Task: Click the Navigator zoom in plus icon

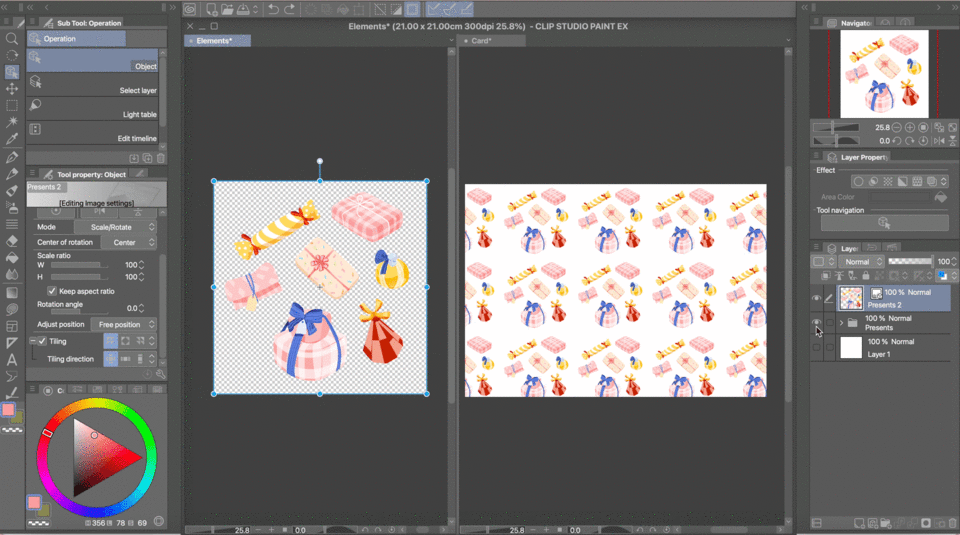Action: point(910,127)
